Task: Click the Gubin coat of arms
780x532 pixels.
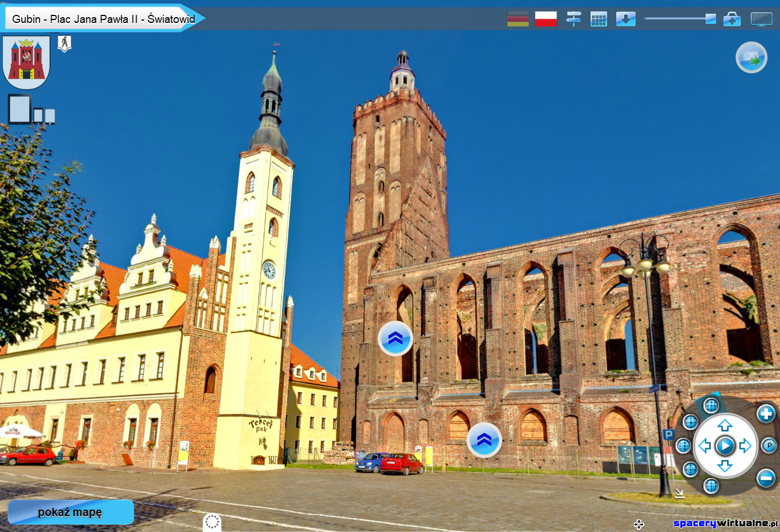Action: [26, 61]
